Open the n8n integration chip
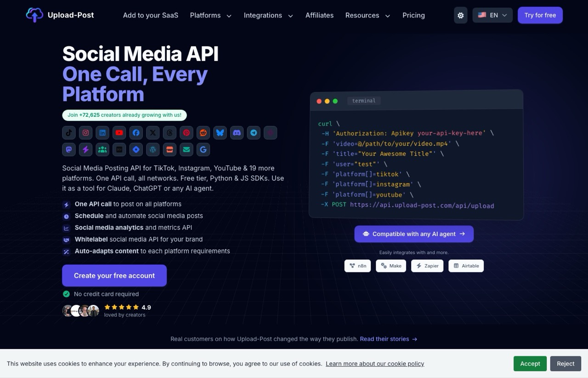This screenshot has width=588, height=378. (x=358, y=266)
